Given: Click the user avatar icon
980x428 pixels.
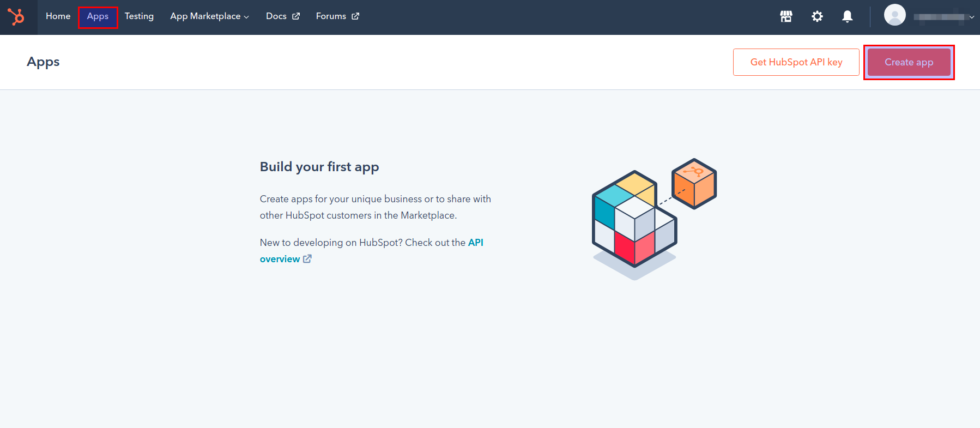Looking at the screenshot, I should pyautogui.click(x=894, y=15).
